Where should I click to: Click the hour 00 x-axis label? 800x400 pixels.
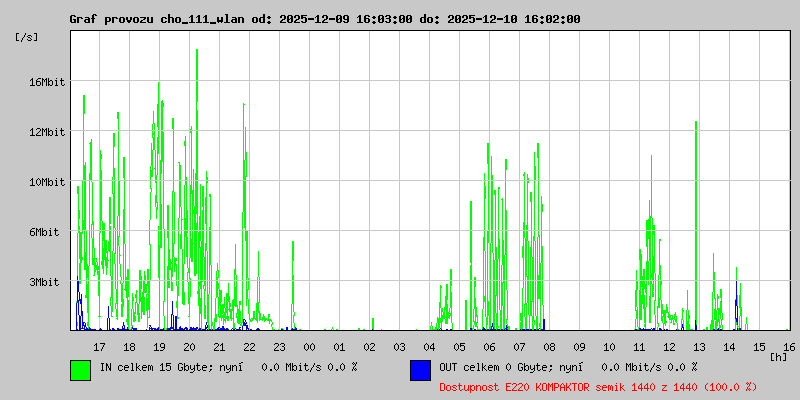pos(310,347)
